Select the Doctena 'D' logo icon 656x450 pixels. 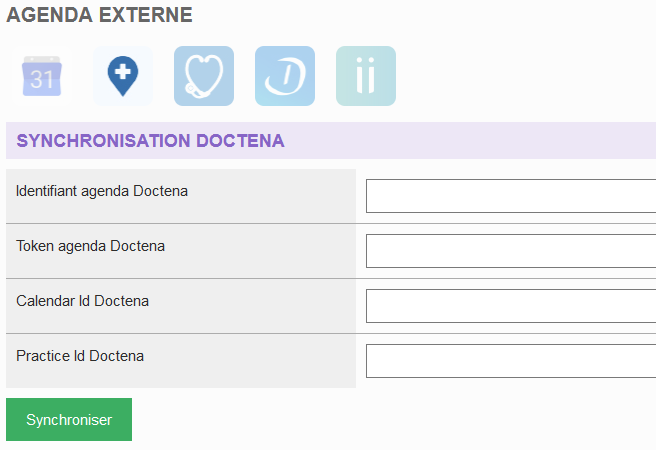[285, 76]
